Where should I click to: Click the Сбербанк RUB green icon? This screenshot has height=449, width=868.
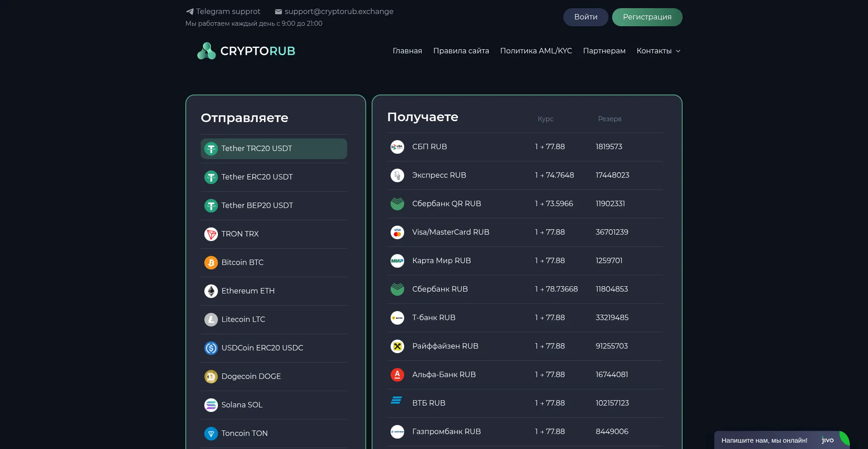coord(397,289)
